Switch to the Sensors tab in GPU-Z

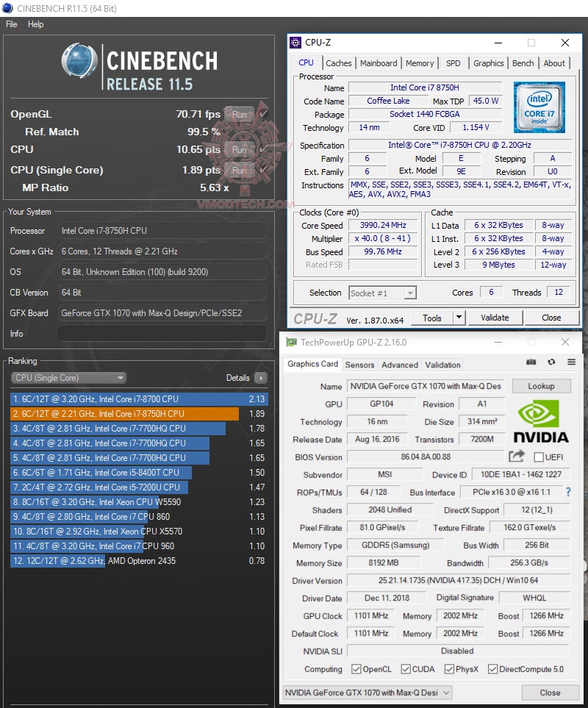coord(359,365)
